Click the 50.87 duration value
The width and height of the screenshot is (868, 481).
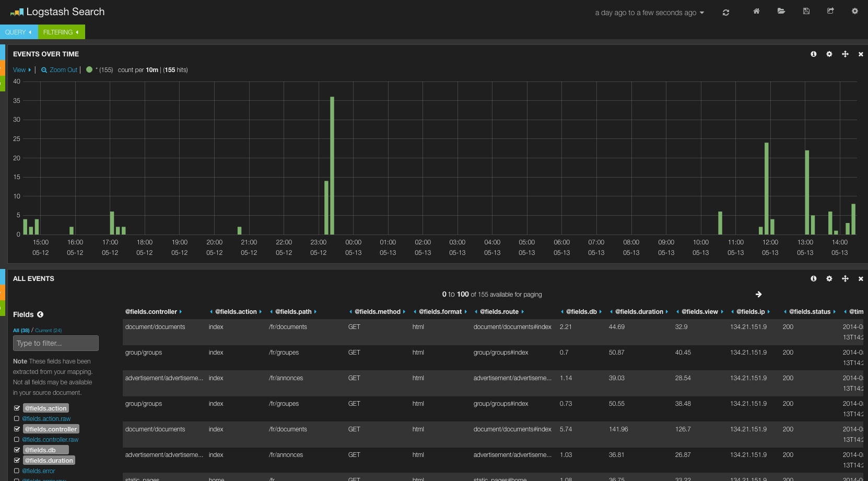[x=617, y=353]
